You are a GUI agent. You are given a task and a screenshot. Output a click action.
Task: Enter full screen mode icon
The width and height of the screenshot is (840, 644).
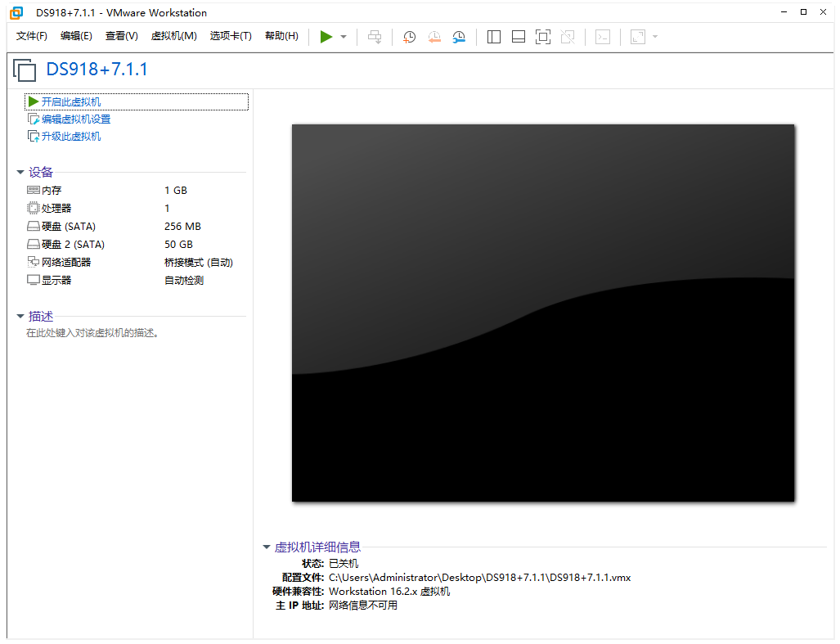[543, 37]
